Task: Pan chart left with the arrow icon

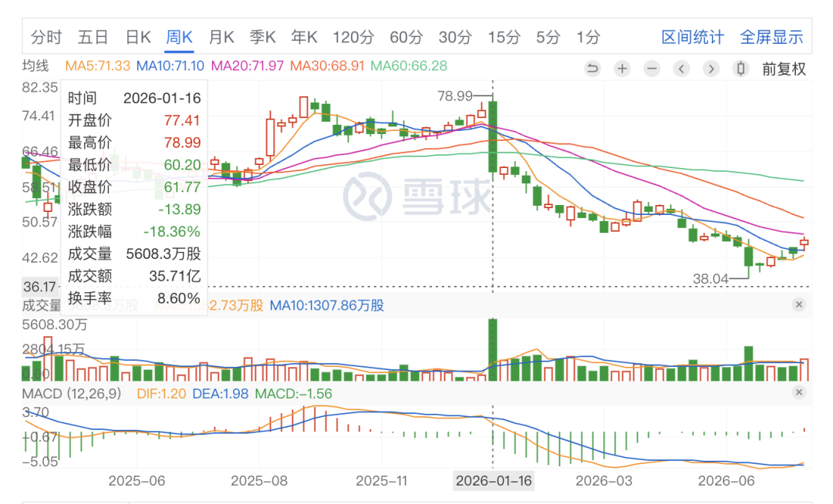Action: click(x=682, y=69)
